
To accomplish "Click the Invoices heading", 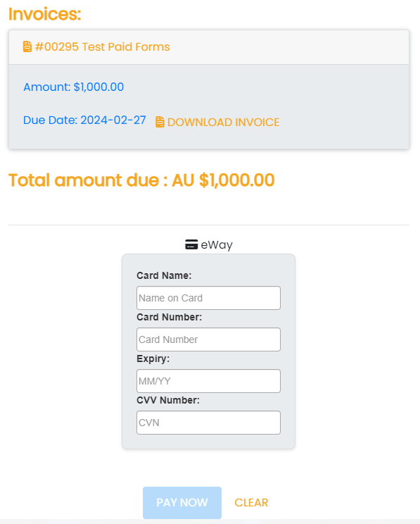I will pos(45,14).
